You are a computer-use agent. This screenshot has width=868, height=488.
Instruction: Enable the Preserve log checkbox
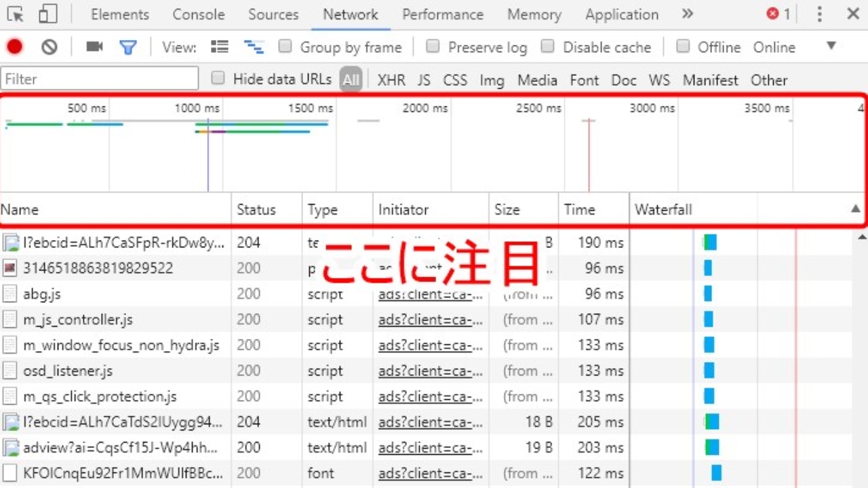coord(433,47)
